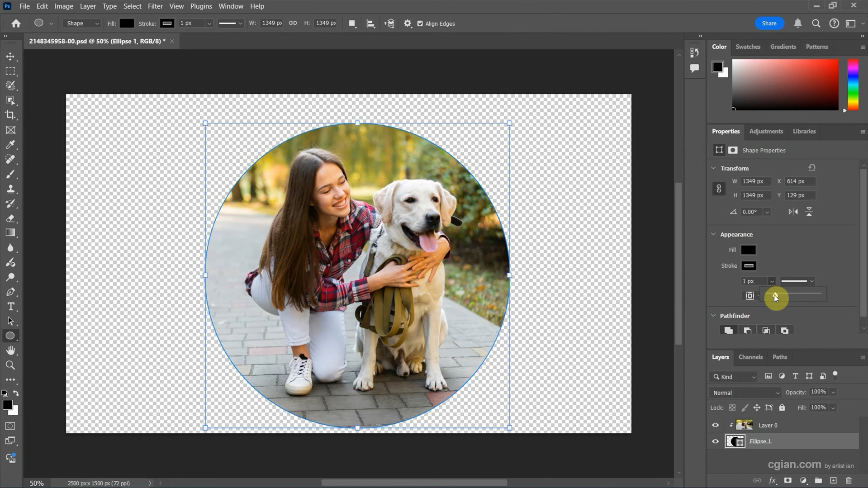Switch to the Channels tab
The height and width of the screenshot is (488, 868).
(x=750, y=357)
